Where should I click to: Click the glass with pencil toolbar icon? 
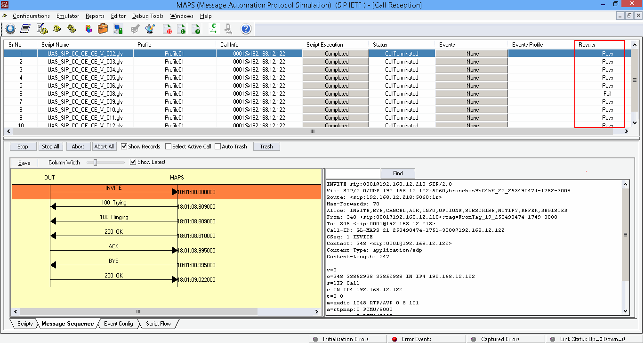[x=150, y=29]
